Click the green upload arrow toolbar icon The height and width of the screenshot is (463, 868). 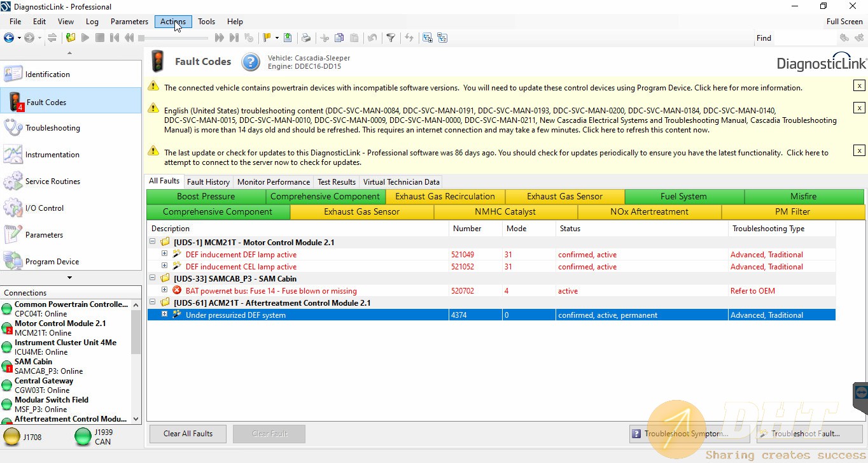pyautogui.click(x=288, y=38)
